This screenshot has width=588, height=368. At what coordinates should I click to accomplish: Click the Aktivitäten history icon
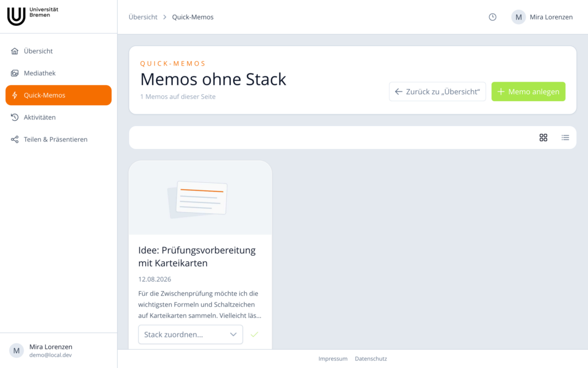point(14,117)
